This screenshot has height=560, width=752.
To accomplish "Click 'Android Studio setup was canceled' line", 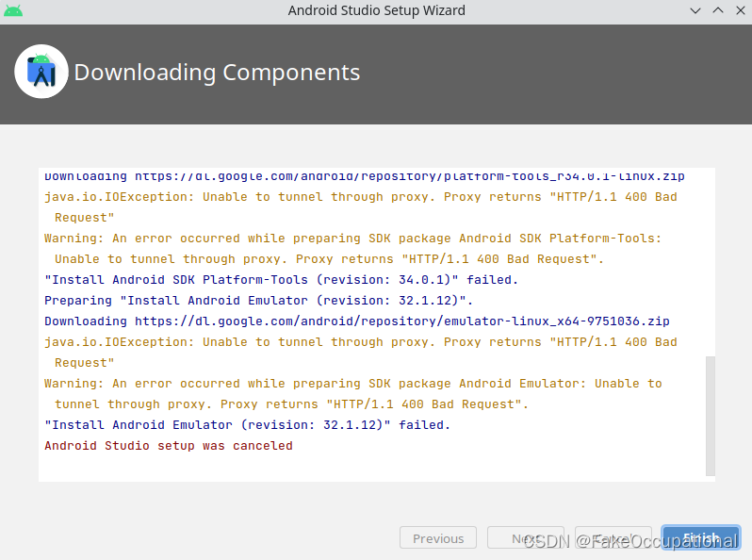I will (169, 446).
